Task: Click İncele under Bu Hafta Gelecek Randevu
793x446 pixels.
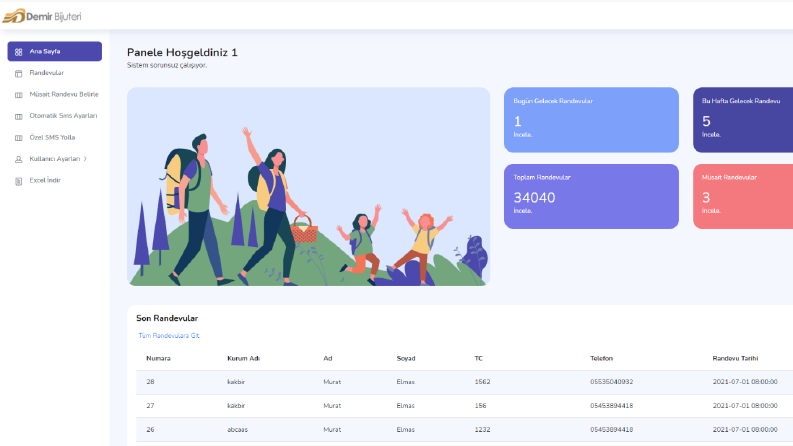Action: click(x=711, y=135)
